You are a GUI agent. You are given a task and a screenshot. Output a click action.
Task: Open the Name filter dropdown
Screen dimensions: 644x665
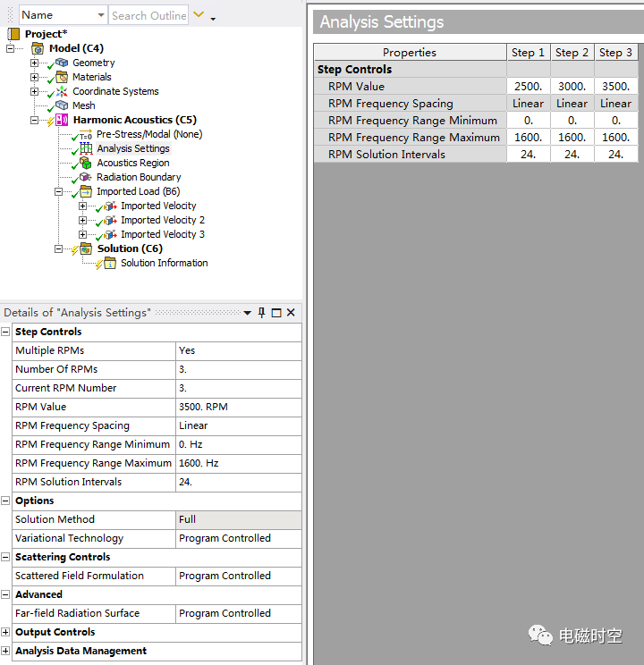click(101, 15)
